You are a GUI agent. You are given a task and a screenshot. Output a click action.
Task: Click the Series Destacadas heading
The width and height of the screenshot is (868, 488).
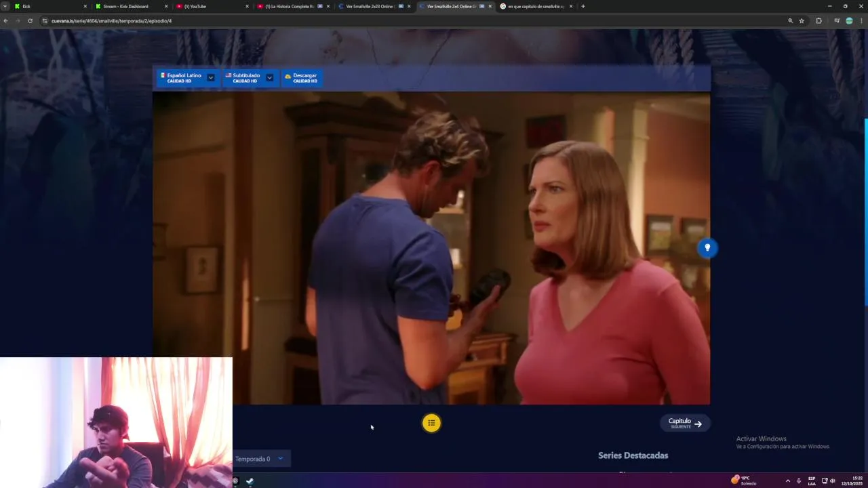[633, 455]
